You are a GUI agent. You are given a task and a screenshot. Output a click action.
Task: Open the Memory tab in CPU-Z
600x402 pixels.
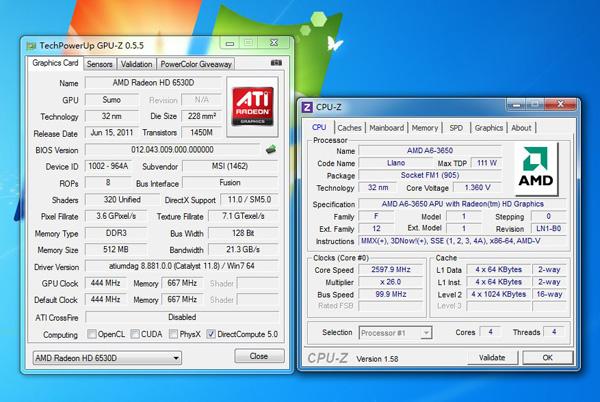[425, 128]
